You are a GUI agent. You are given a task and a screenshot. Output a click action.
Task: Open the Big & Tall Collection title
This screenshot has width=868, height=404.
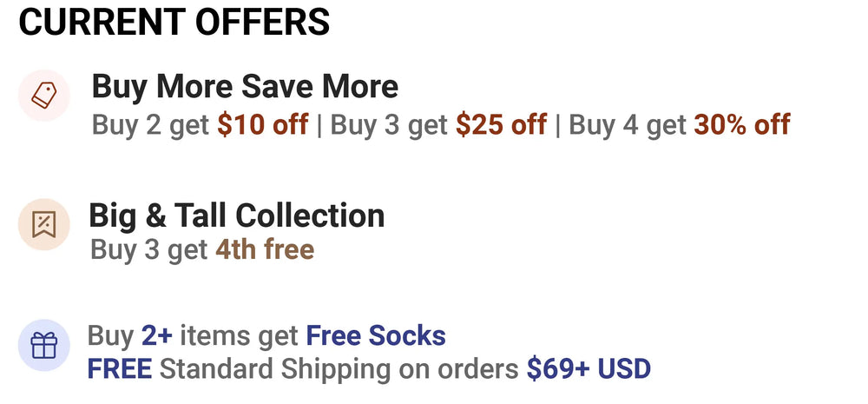pyautogui.click(x=237, y=215)
